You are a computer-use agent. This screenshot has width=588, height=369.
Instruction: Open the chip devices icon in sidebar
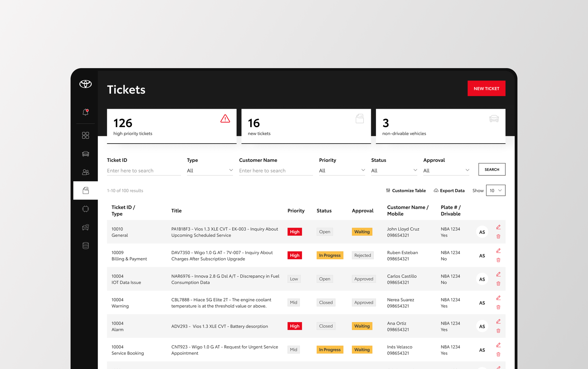click(86, 209)
